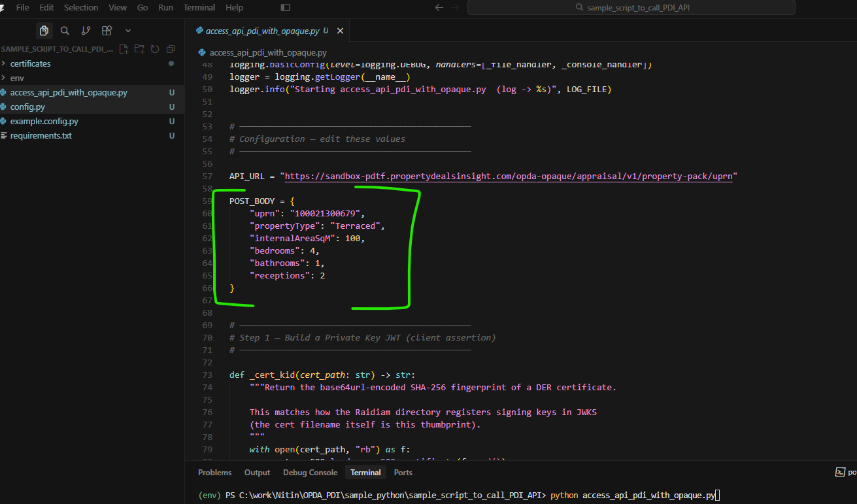Click the breadcrumb access_api_pdi_with_opaque.py
Viewport: 857px width, 504px height.
[x=268, y=52]
